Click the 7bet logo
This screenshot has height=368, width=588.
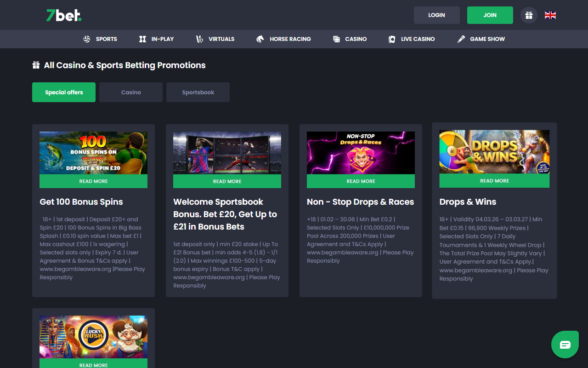tap(64, 15)
